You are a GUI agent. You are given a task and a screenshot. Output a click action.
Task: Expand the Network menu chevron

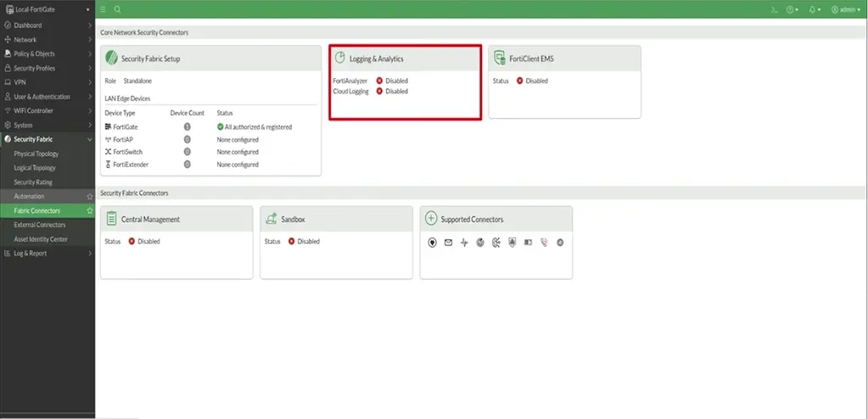coord(90,40)
